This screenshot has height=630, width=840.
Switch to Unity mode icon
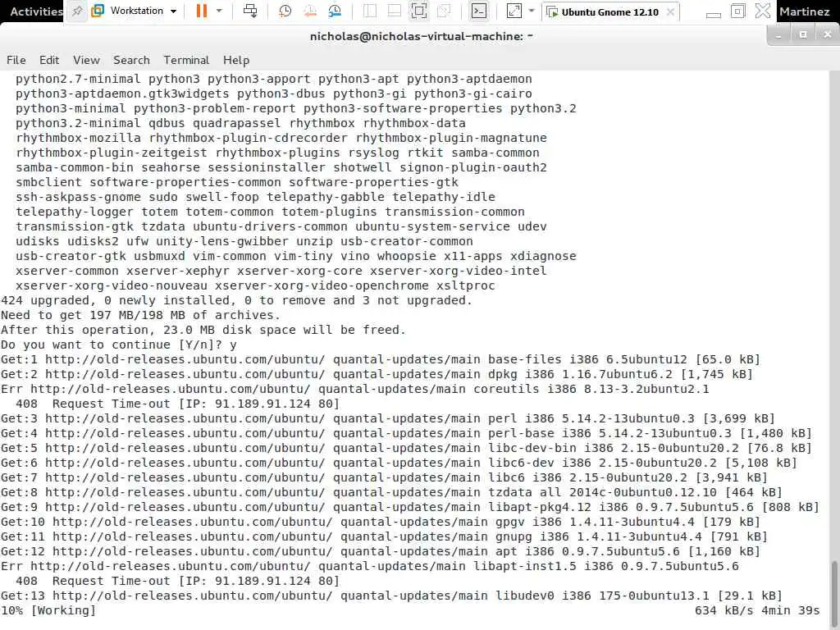point(444,11)
